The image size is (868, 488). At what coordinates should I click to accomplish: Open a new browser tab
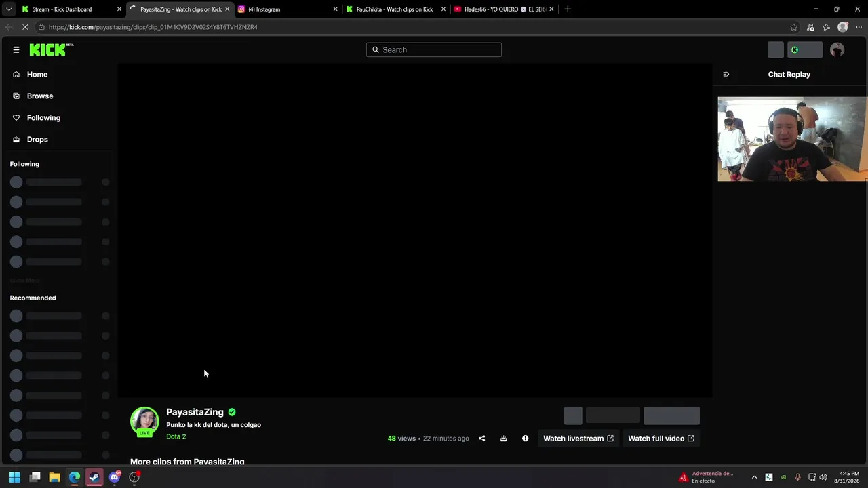[568, 9]
